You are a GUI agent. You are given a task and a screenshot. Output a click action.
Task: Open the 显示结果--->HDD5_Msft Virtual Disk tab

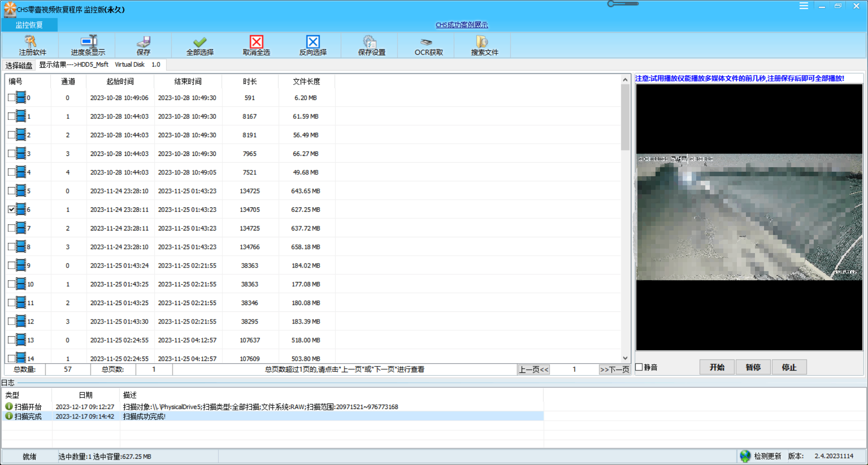100,65
